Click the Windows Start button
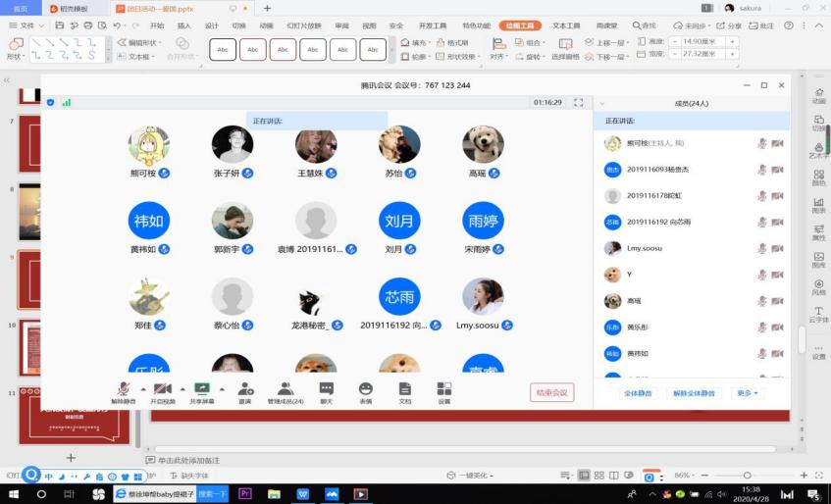The image size is (831, 504). tap(14, 493)
